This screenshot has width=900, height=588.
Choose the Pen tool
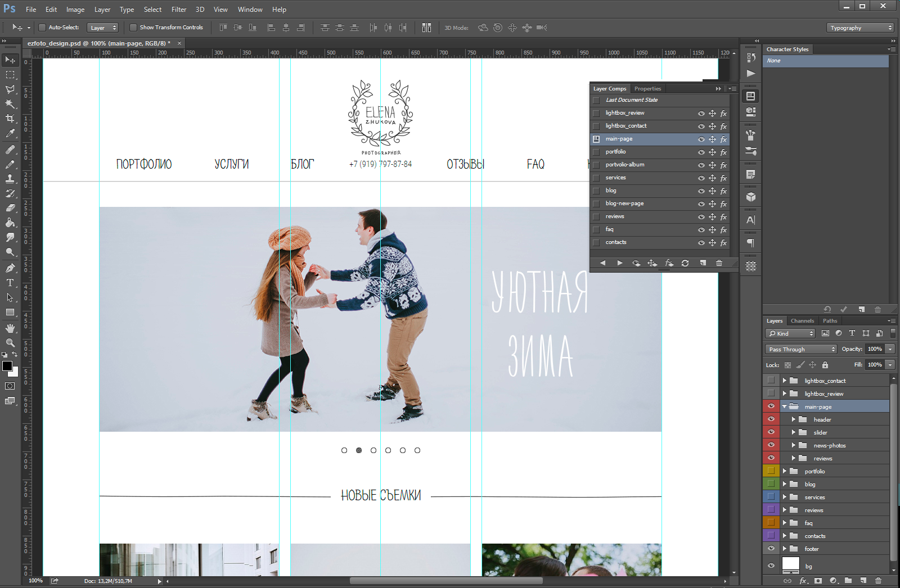click(x=10, y=268)
